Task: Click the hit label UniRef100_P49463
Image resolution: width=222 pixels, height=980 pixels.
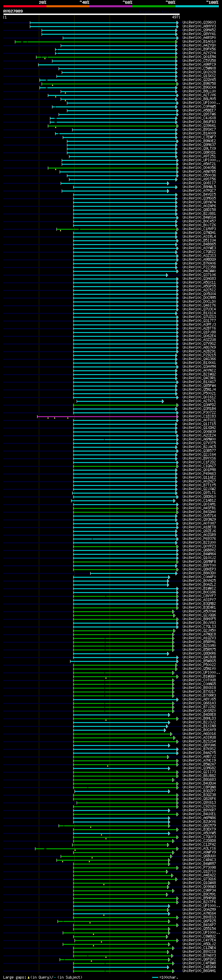Action: point(199,473)
